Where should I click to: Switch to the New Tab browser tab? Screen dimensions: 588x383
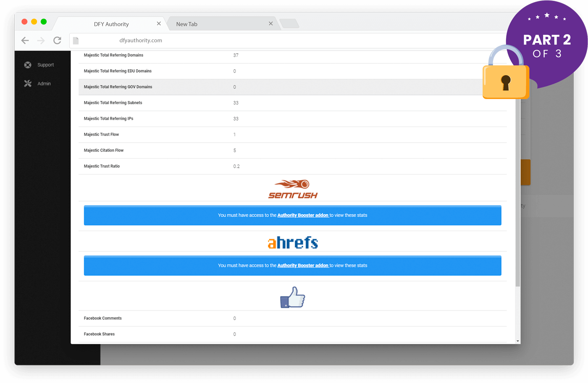click(187, 24)
